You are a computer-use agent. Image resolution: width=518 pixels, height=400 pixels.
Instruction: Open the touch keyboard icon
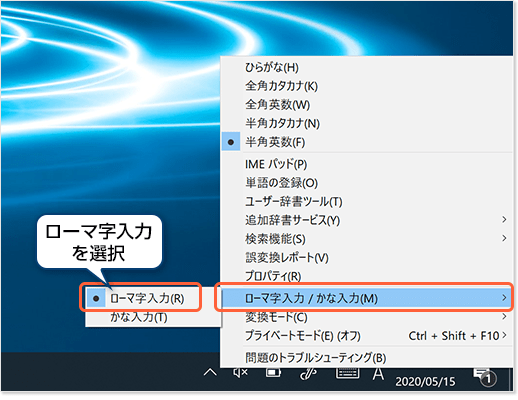pyautogui.click(x=347, y=373)
